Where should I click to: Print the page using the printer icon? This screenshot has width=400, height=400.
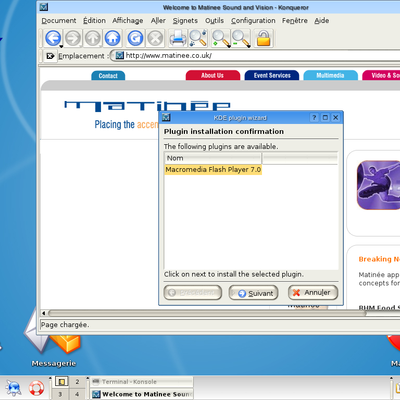pos(178,38)
